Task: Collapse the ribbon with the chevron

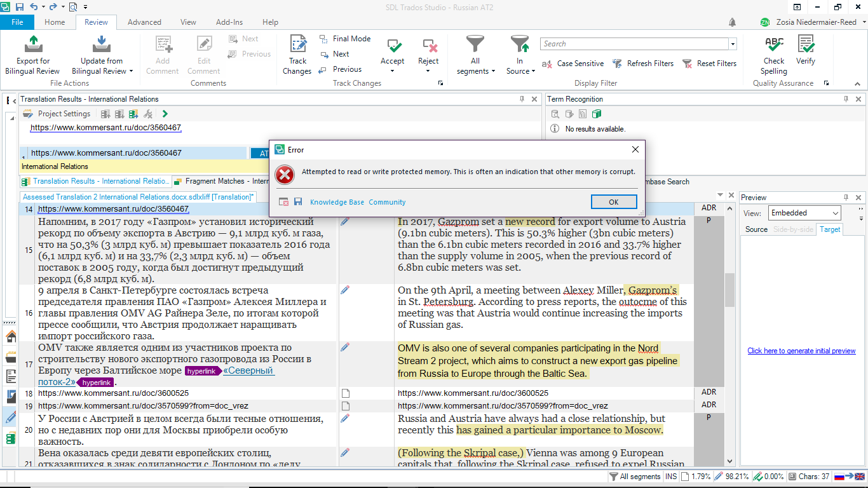Action: pos(858,83)
